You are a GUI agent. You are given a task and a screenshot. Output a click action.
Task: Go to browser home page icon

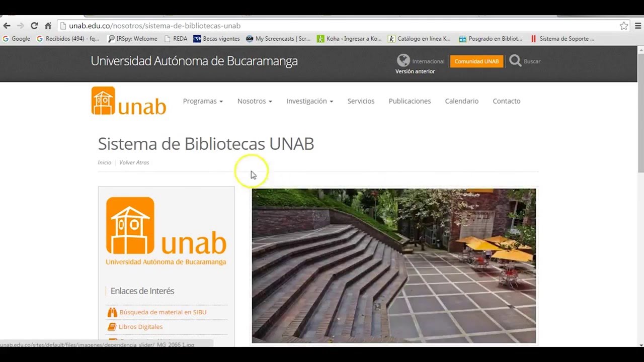click(48, 26)
